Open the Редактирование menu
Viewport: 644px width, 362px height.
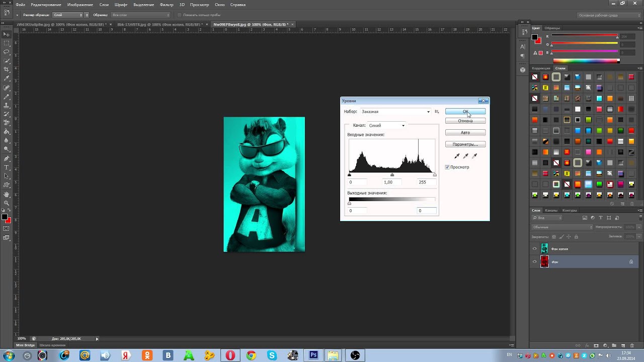[x=46, y=5]
